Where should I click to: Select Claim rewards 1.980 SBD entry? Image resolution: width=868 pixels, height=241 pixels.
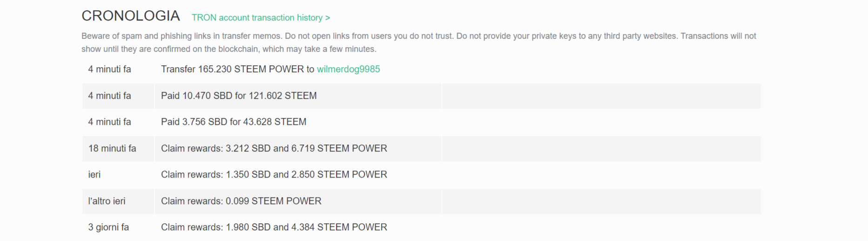(274, 227)
